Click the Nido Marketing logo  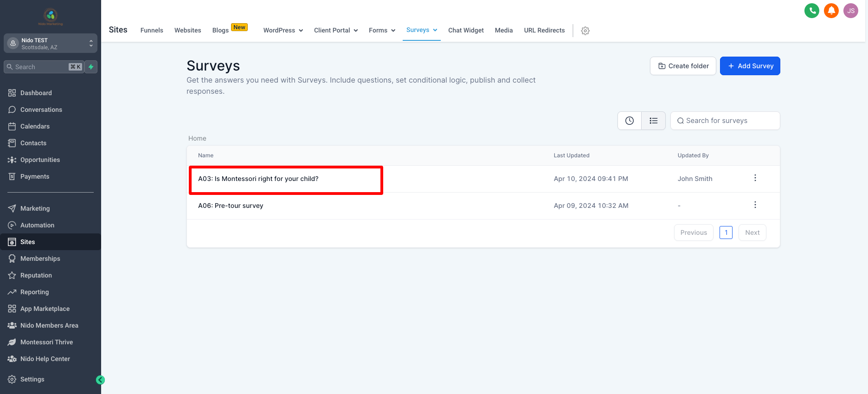[51, 17]
